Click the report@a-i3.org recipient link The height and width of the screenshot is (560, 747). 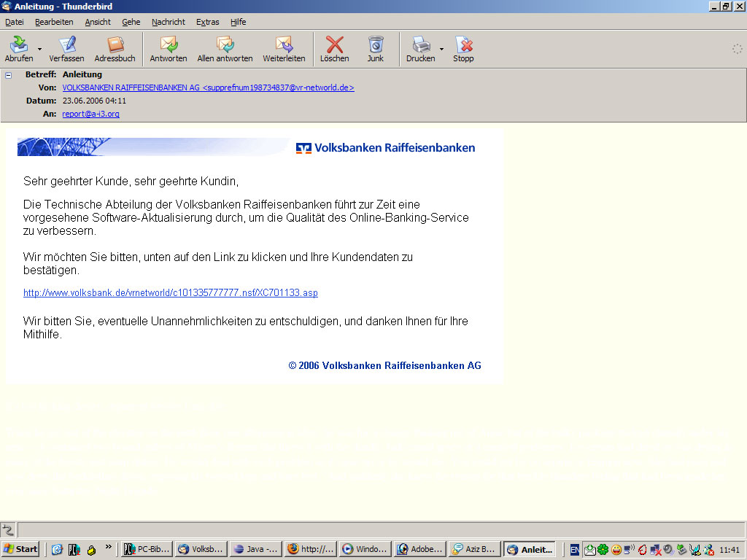[90, 114]
